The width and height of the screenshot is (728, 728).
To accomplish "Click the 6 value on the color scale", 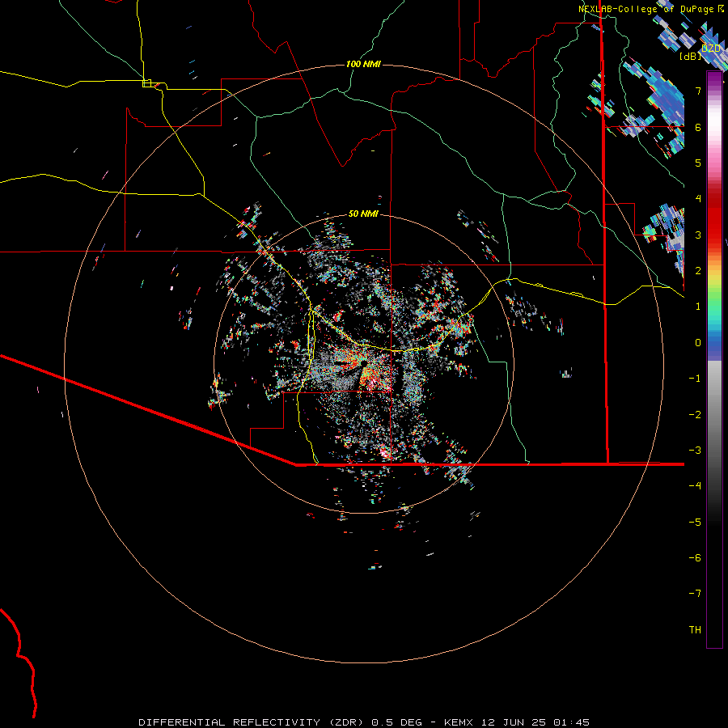I will (x=698, y=127).
